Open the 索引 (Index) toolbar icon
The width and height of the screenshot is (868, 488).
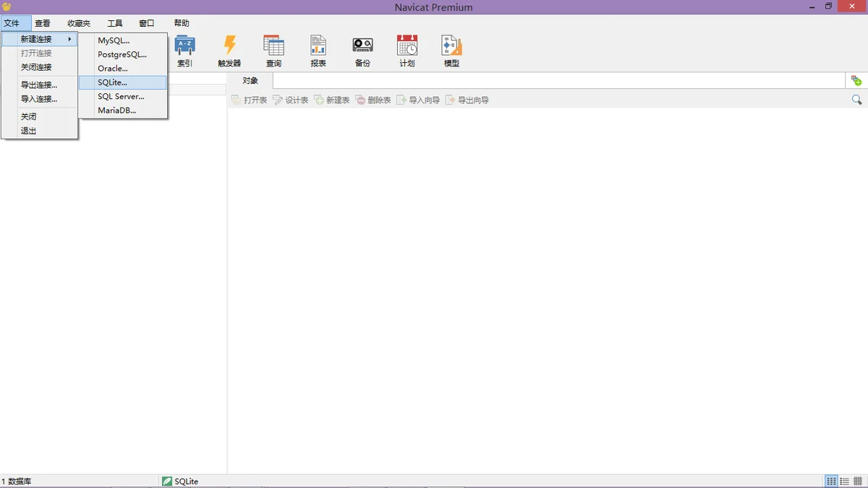click(185, 51)
